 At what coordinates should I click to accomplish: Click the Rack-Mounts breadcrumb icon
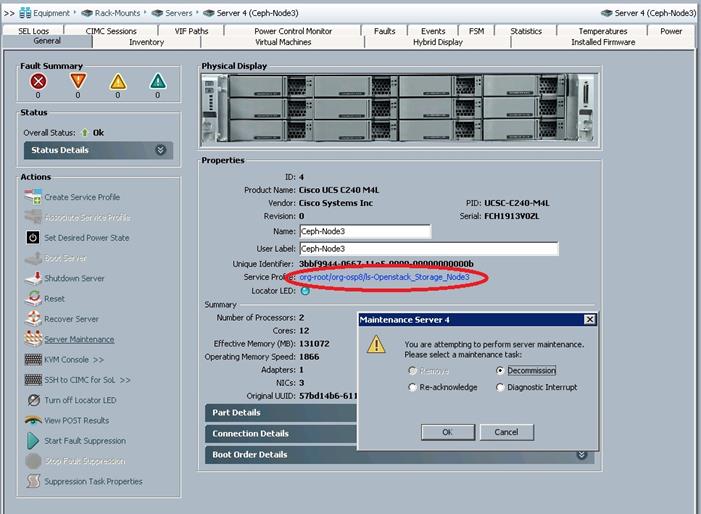tap(87, 13)
